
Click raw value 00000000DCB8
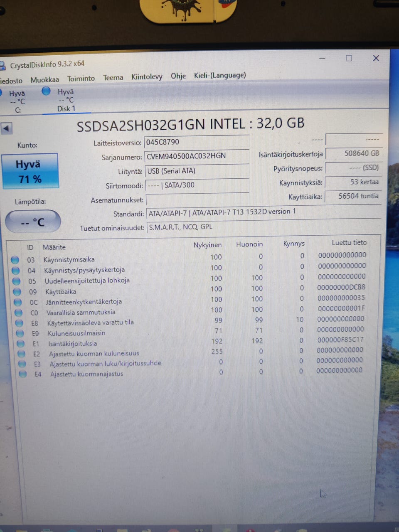(x=341, y=287)
